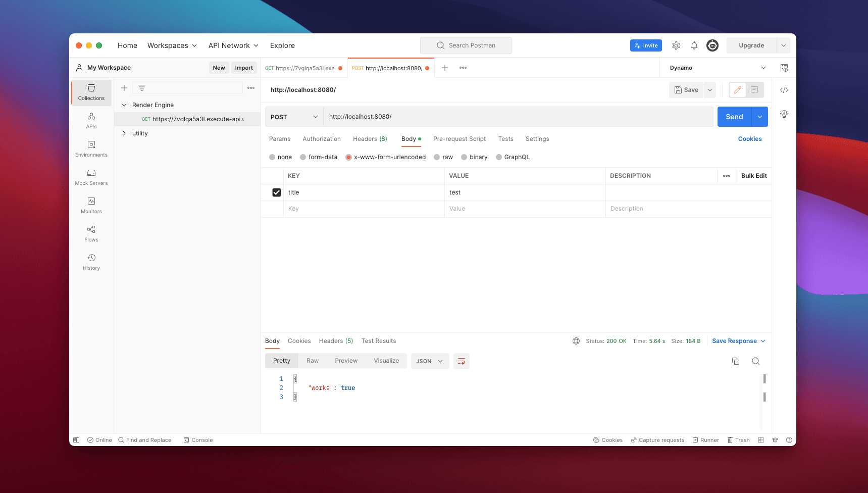
Task: Click the collections filter icon
Action: point(142,88)
